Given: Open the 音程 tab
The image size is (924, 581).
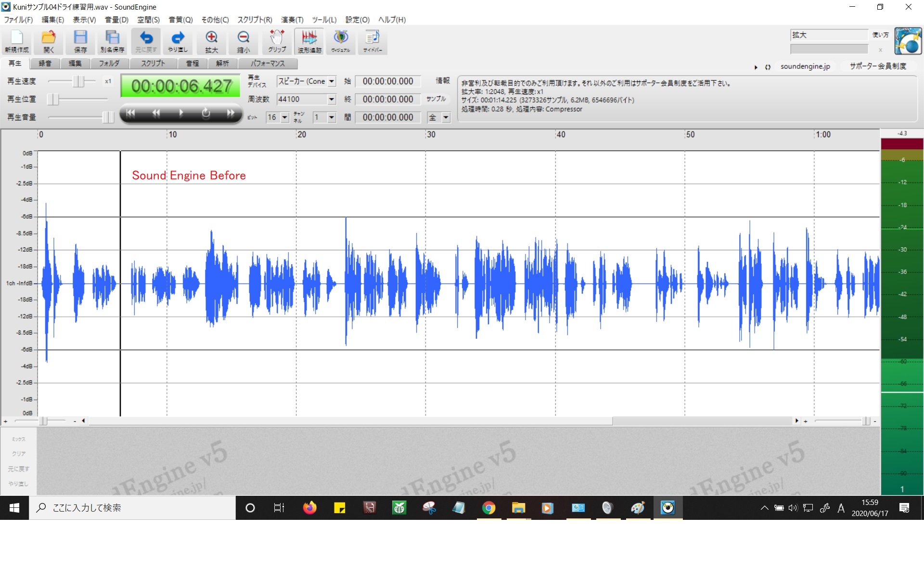Looking at the screenshot, I should tap(192, 64).
